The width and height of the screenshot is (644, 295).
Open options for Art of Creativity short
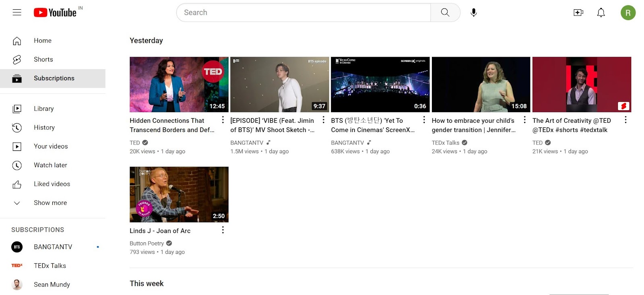point(625,120)
